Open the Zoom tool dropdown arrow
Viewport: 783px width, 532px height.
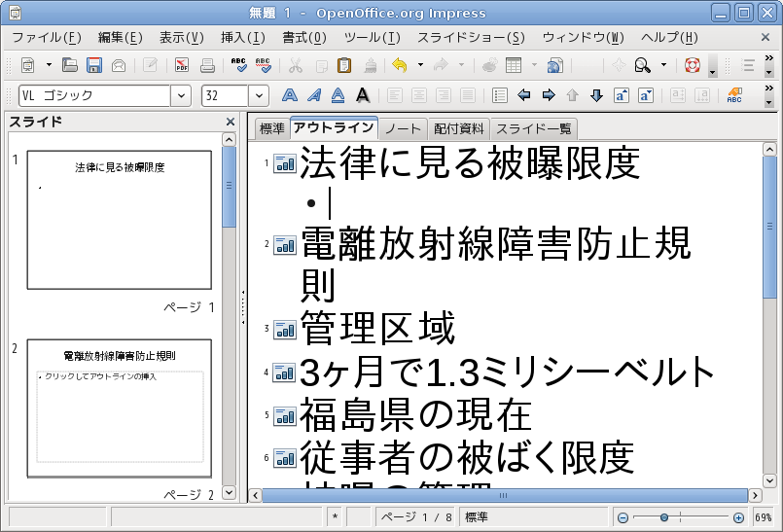coord(664,66)
